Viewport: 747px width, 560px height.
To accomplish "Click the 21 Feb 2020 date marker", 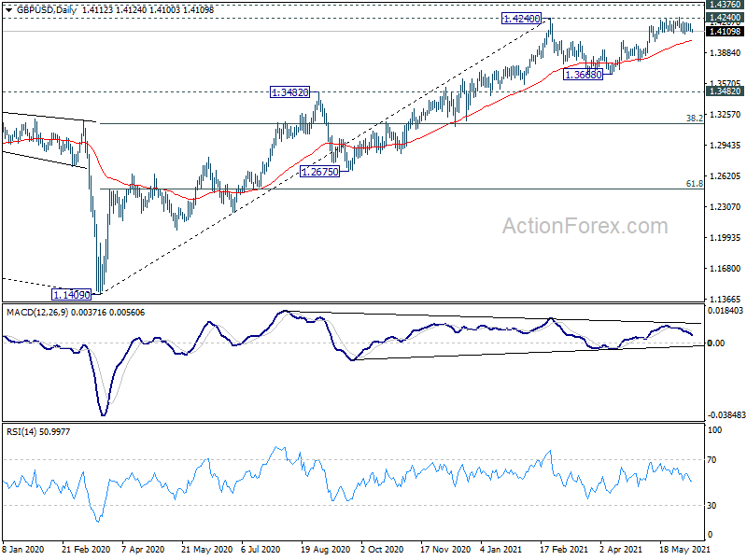I will [86, 549].
